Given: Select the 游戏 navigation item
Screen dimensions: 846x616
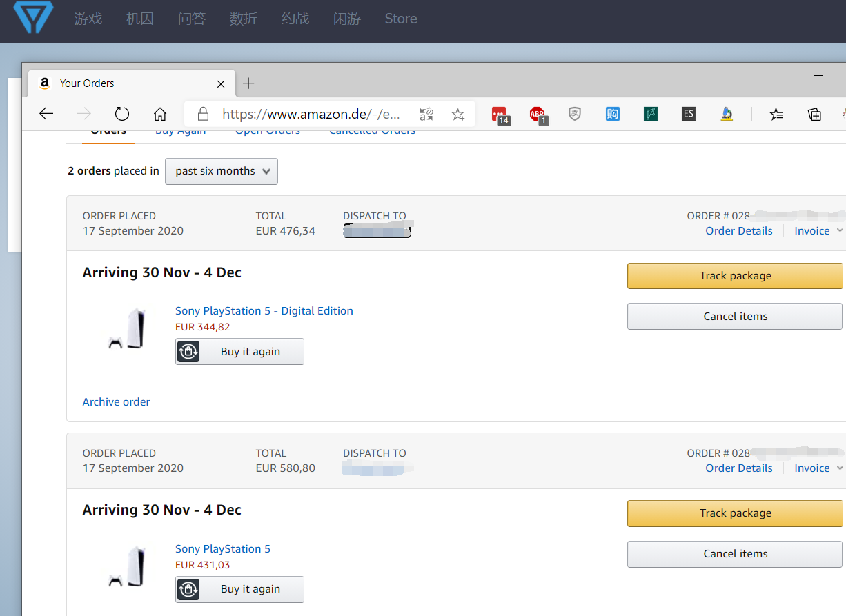Looking at the screenshot, I should pyautogui.click(x=88, y=19).
